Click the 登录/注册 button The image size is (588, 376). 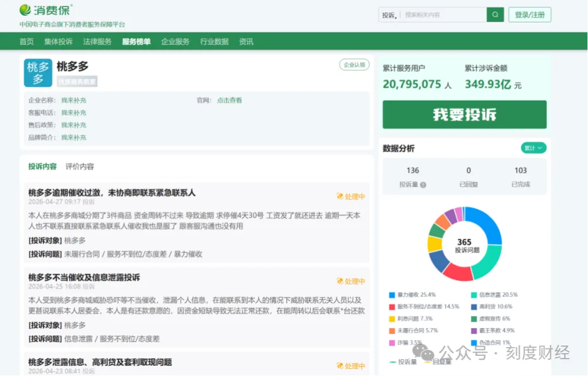[529, 15]
